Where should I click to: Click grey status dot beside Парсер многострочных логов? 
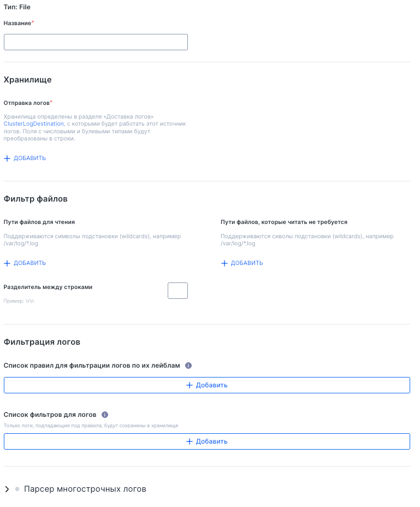pyautogui.click(x=17, y=489)
